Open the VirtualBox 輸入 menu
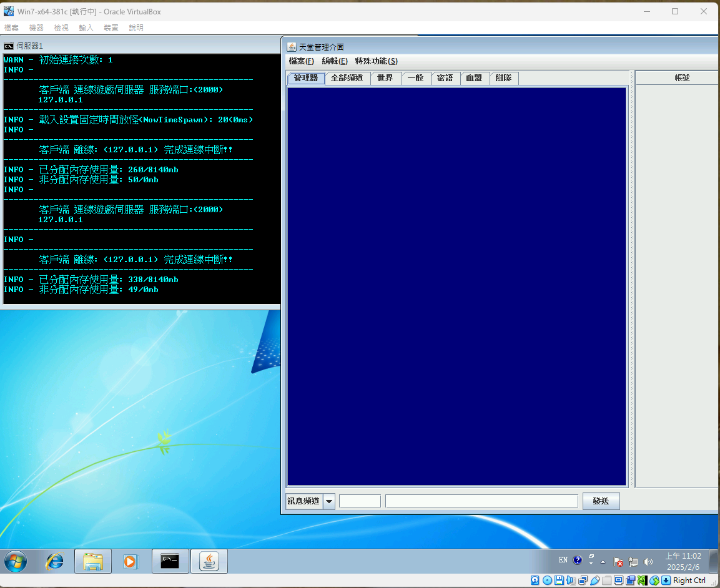This screenshot has width=720, height=588. [86, 28]
